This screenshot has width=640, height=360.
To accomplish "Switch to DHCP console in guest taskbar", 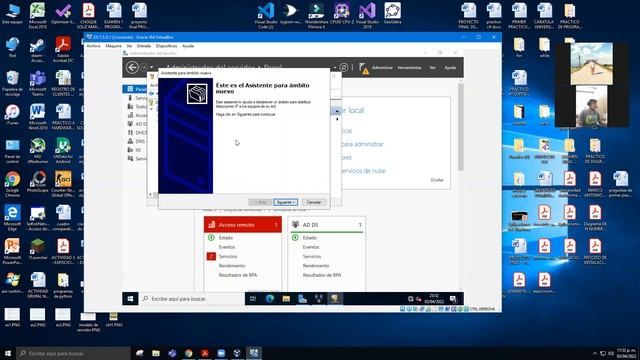I will [335, 299].
